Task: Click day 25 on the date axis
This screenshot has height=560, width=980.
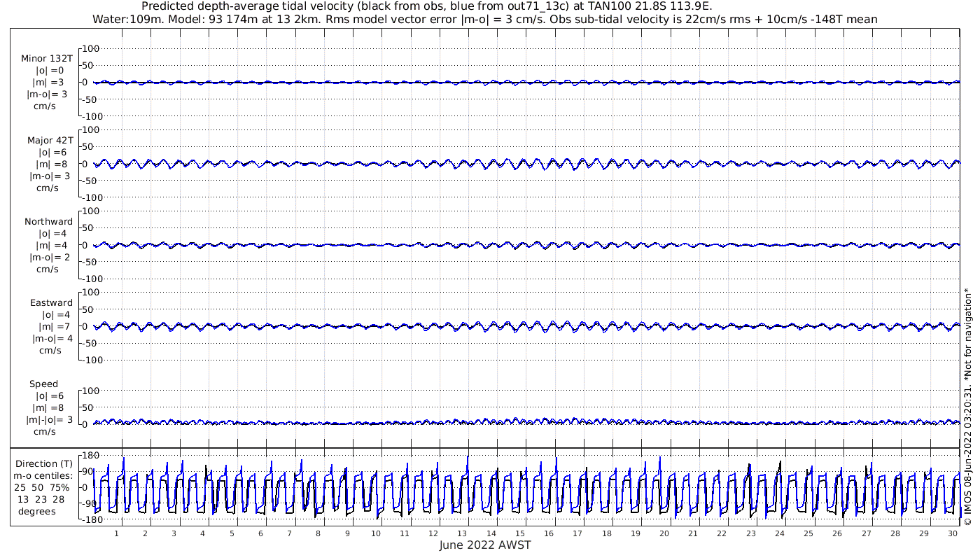Action: pos(808,533)
